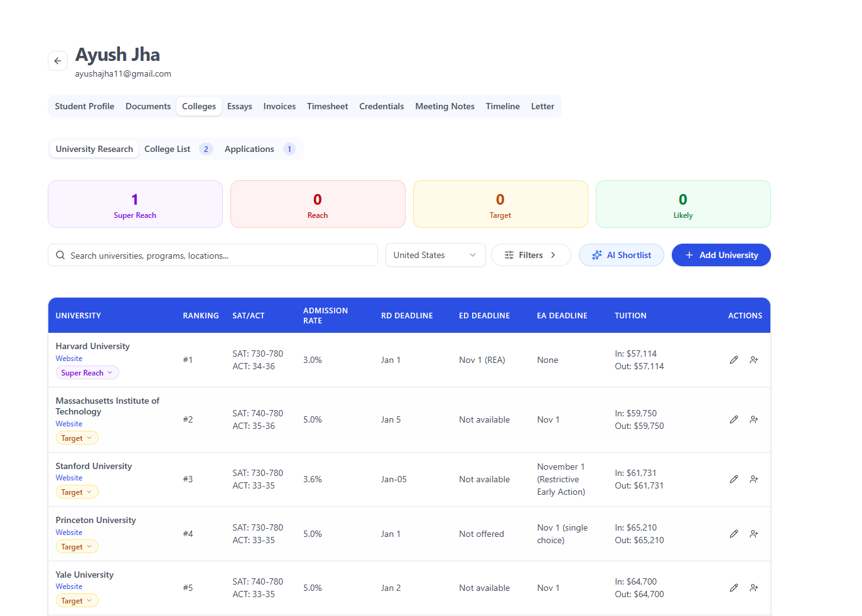The height and width of the screenshot is (616, 862).
Task: Open Stanford University Website link
Action: click(69, 478)
